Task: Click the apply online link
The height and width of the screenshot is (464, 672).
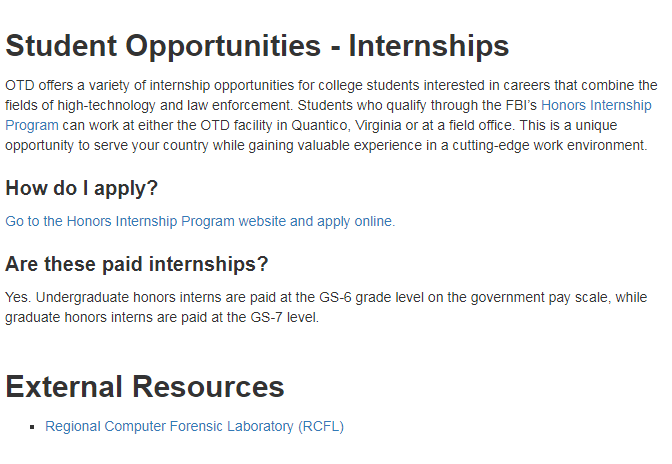Action: 200,221
